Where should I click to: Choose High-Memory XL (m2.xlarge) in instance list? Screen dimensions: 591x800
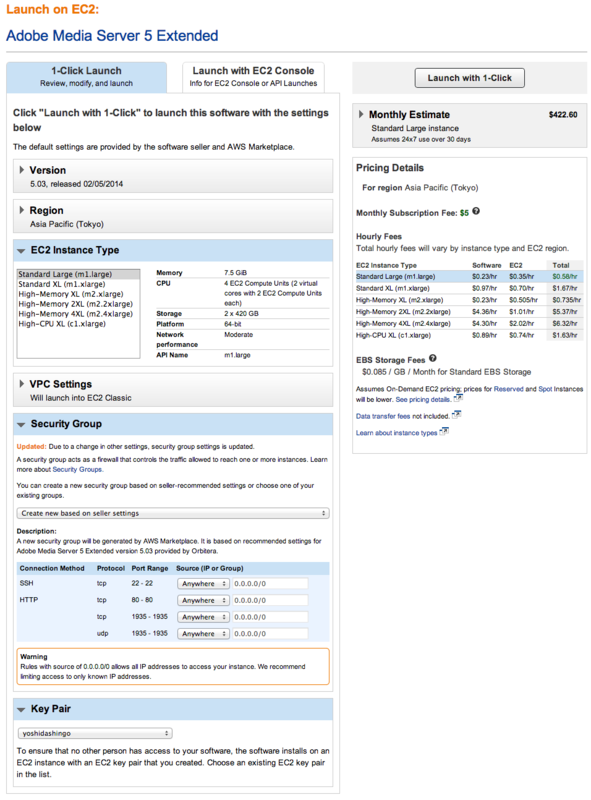78,294
